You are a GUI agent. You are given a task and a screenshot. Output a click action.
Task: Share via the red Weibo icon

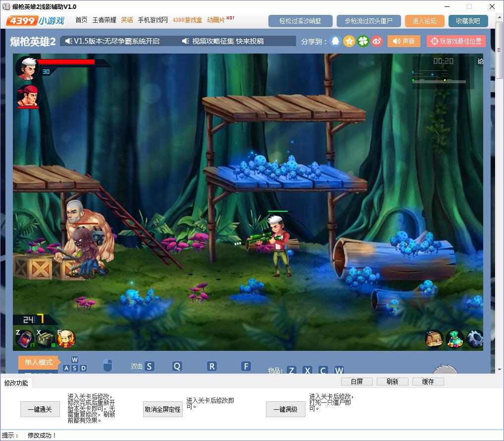377,41
